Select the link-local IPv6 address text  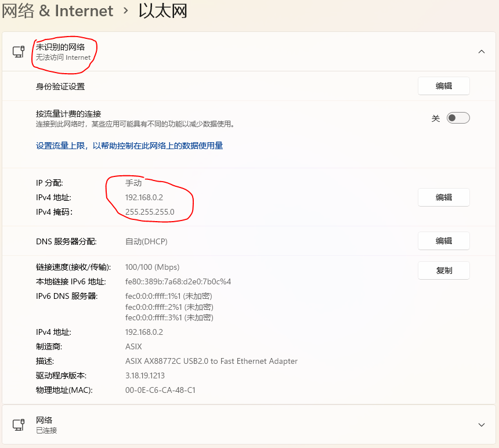click(x=178, y=281)
